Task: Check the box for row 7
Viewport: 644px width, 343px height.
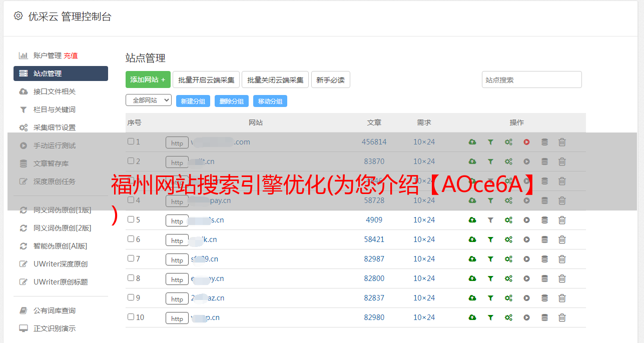Action: tap(131, 258)
